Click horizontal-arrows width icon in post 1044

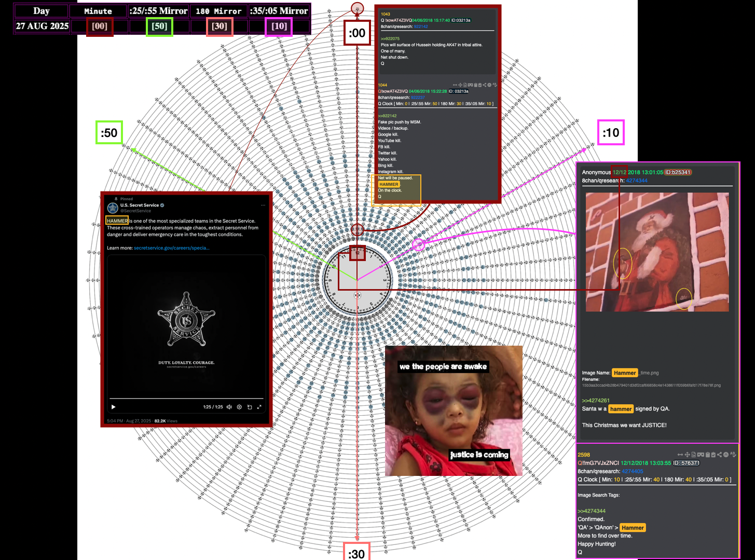[455, 85]
